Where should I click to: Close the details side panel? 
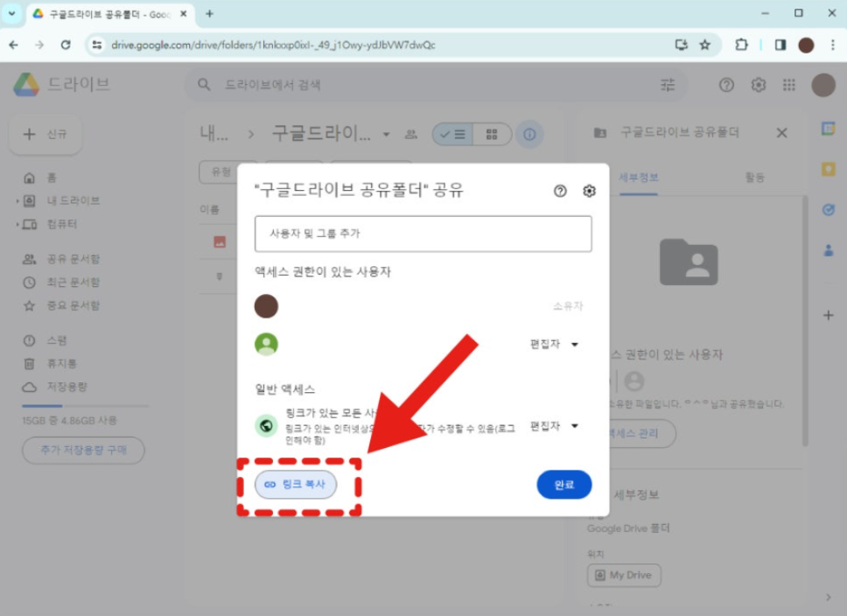[781, 133]
